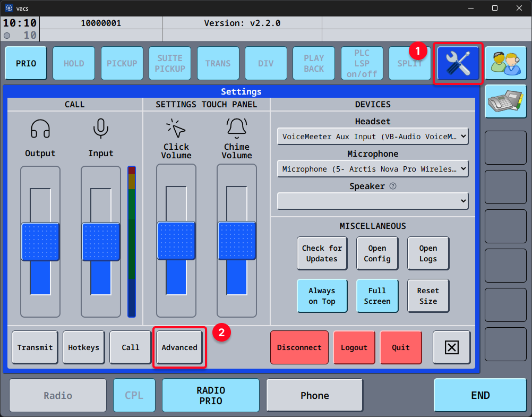Toggle the PRIO button

26,63
